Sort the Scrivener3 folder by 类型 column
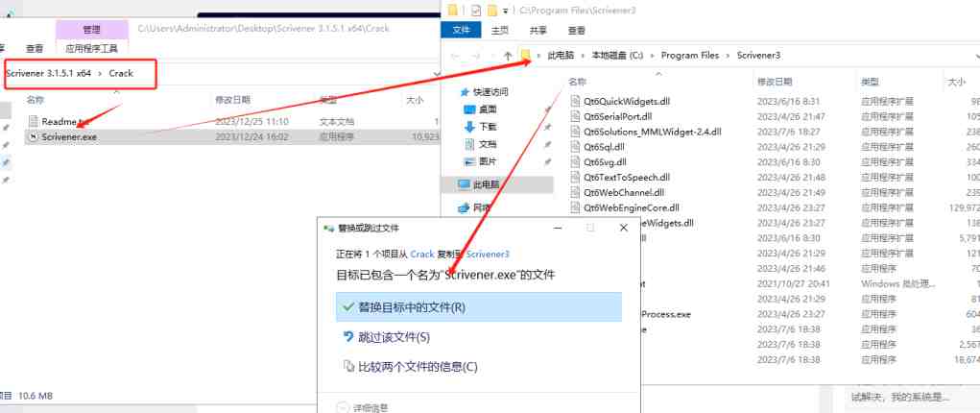The width and height of the screenshot is (980, 413). click(x=870, y=82)
